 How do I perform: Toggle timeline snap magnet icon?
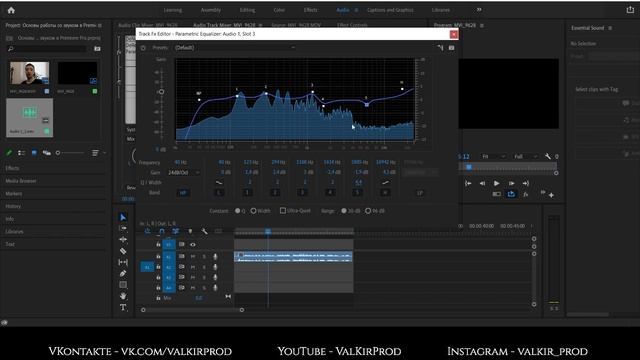point(162,231)
